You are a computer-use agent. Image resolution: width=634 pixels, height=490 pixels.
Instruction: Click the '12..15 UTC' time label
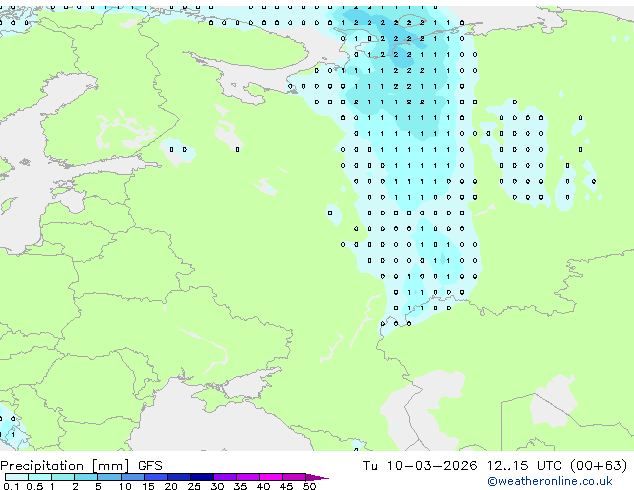pos(524,466)
